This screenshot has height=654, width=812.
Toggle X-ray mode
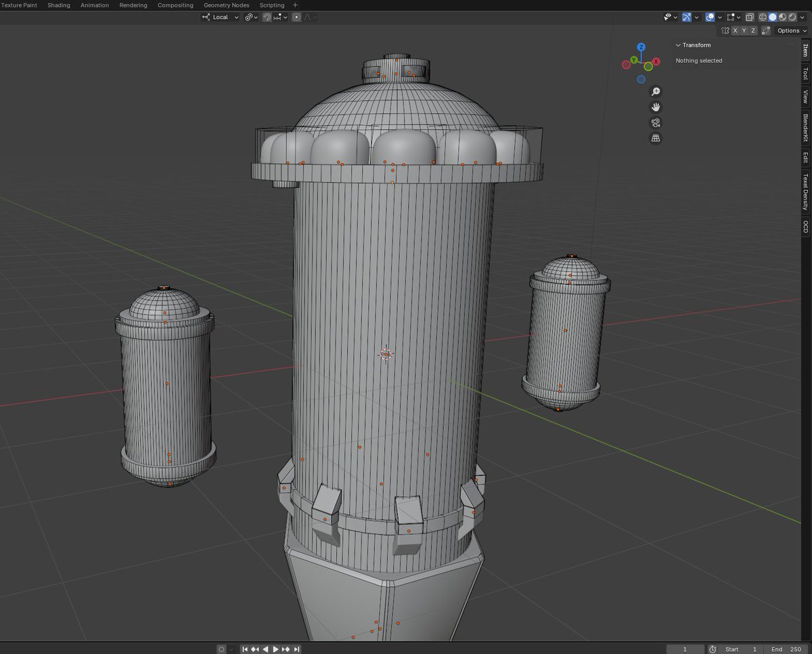click(x=750, y=17)
